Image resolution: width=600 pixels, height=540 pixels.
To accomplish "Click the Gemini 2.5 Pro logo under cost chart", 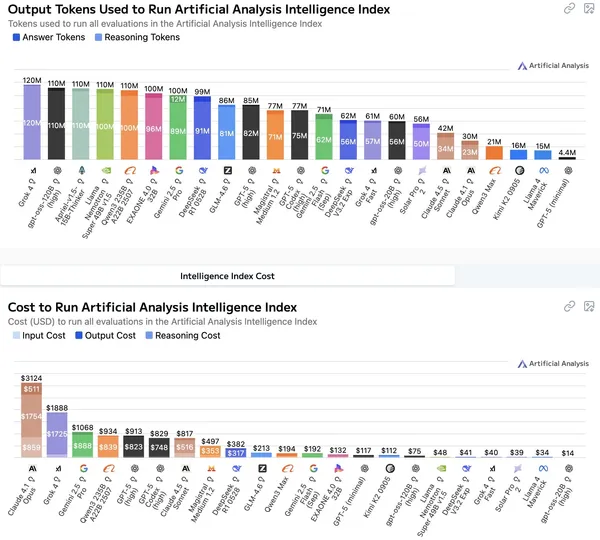I will pyautogui.click(x=82, y=467).
